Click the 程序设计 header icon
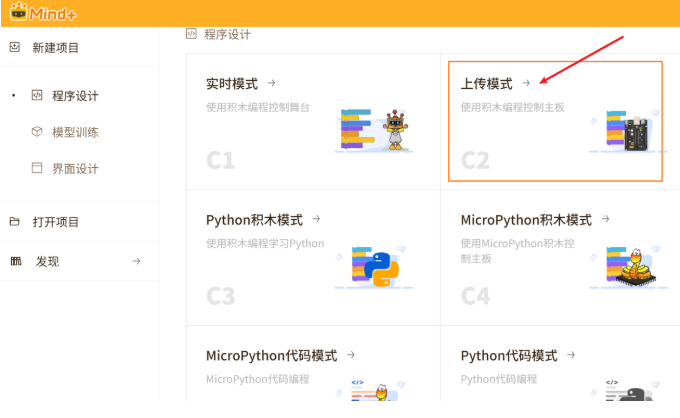The width and height of the screenshot is (680, 418). coord(191,34)
